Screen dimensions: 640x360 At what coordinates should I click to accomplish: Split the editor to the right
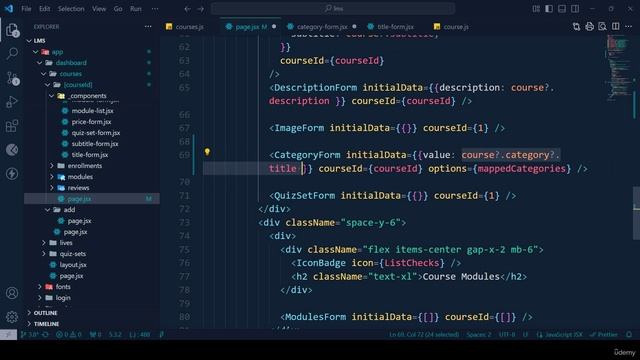point(615,27)
